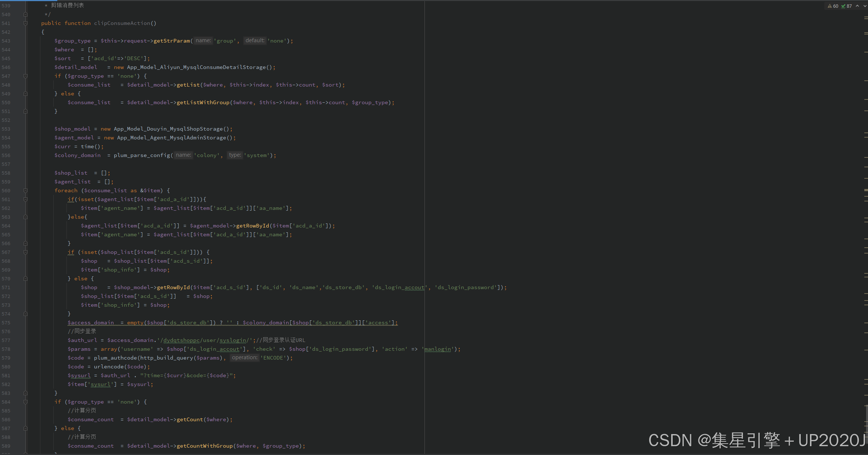This screenshot has width=868, height=455.
Task: Click line number 575 in the gutter
Action: [x=6, y=323]
